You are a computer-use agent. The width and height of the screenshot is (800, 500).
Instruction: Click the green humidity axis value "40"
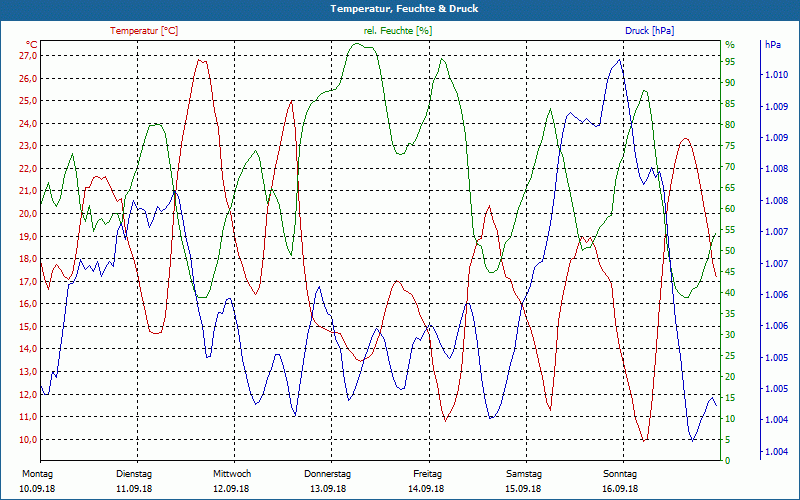click(x=730, y=293)
